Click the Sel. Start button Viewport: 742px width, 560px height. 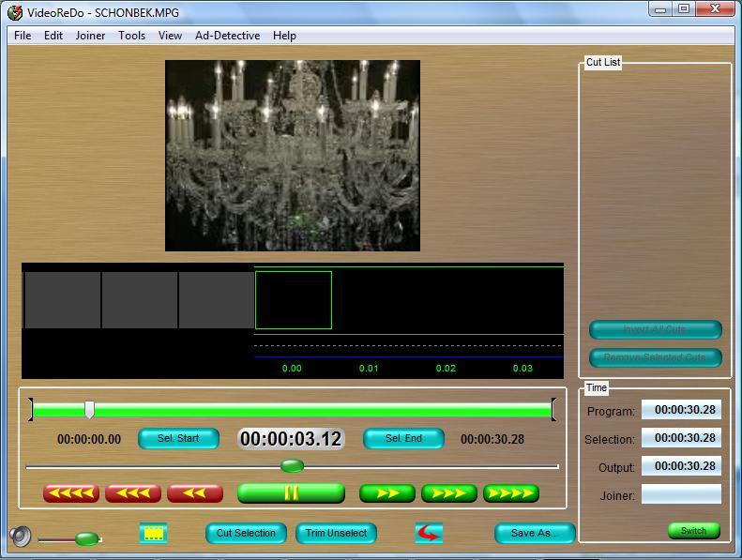(178, 438)
